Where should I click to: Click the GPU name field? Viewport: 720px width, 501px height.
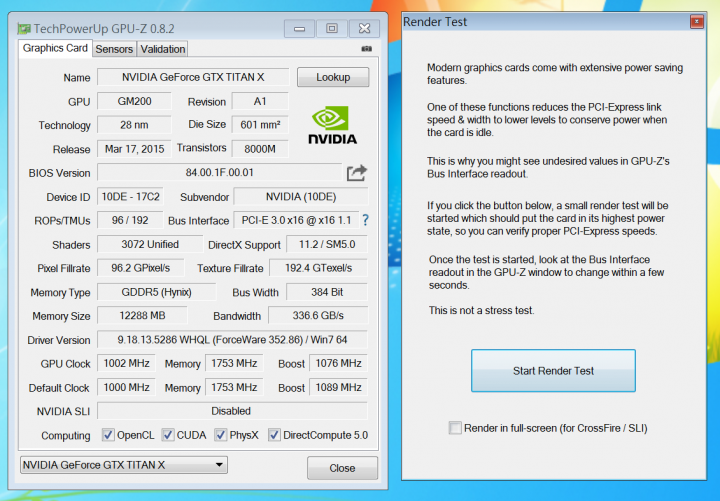(193, 77)
